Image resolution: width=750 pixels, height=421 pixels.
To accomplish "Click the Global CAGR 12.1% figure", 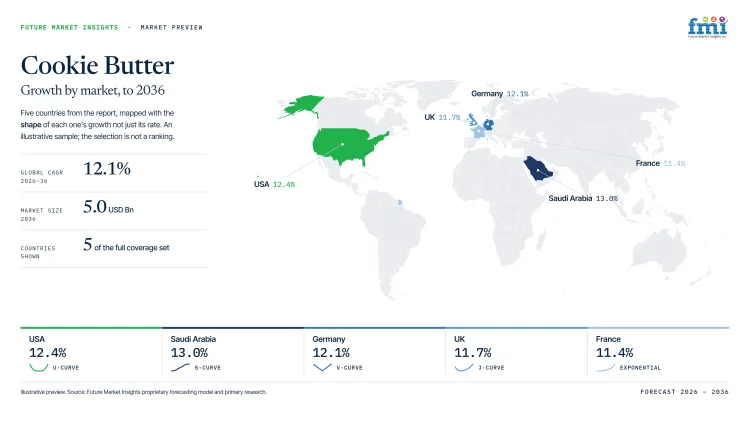I will point(107,169).
